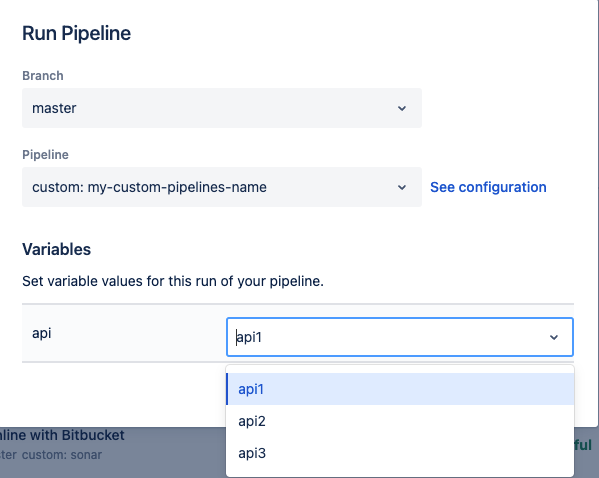Click the Run Pipeline dialog heading

[x=76, y=34]
